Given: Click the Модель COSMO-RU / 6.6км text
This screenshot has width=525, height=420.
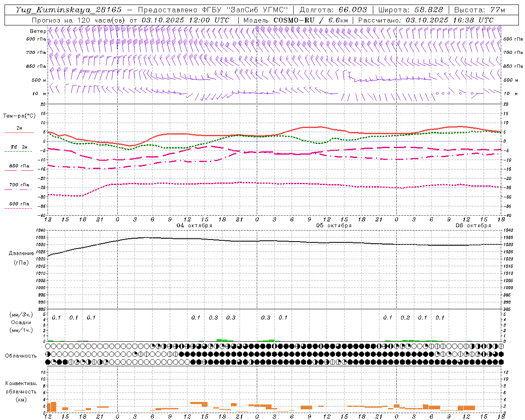Looking at the screenshot, I should click(296, 20).
